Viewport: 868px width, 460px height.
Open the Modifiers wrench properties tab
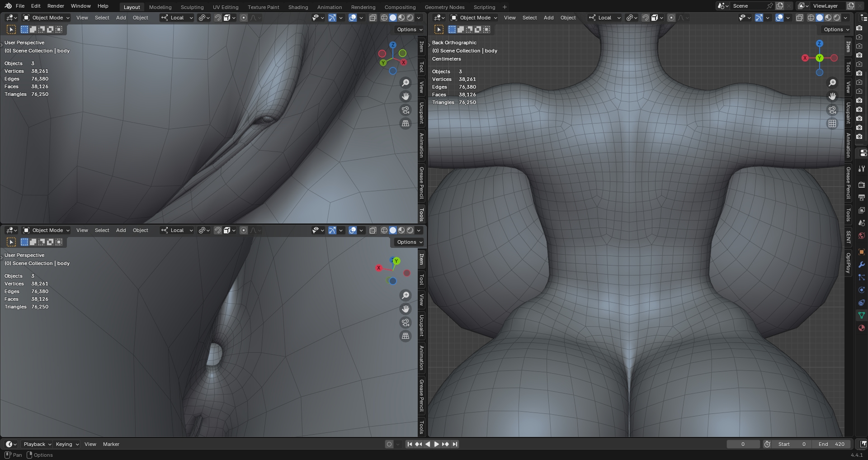tap(861, 265)
